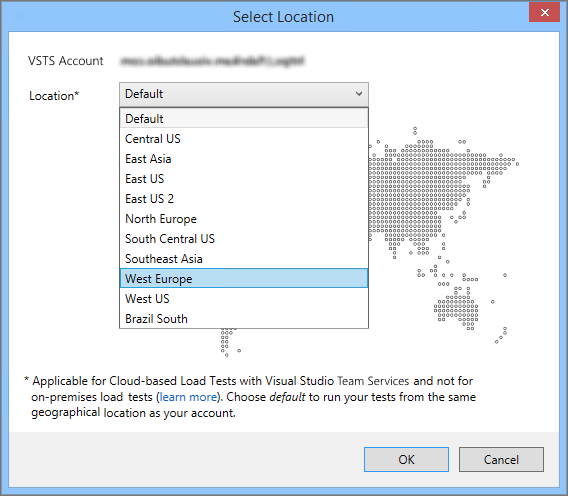Open the learn more link
The width and height of the screenshot is (568, 496).
tap(188, 397)
